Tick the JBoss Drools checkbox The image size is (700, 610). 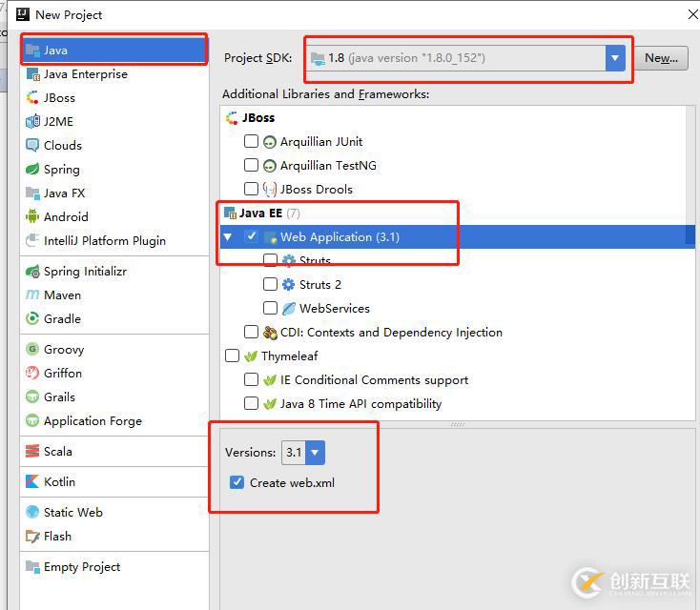(251, 189)
